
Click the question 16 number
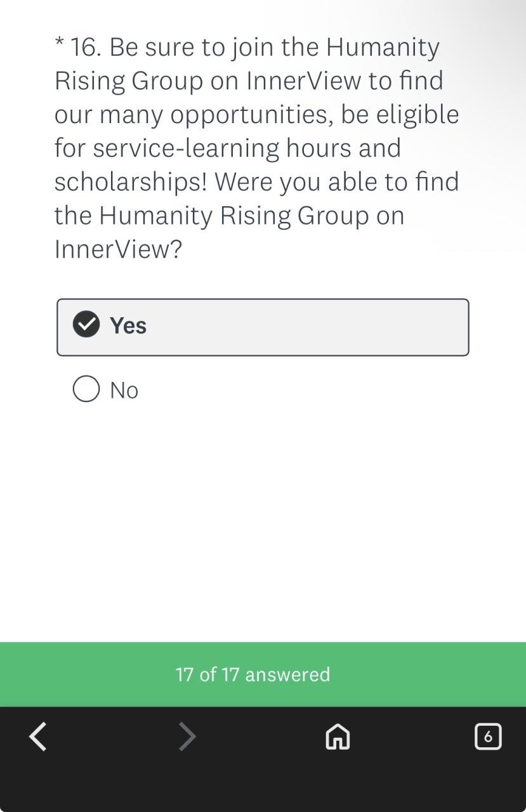(86, 48)
